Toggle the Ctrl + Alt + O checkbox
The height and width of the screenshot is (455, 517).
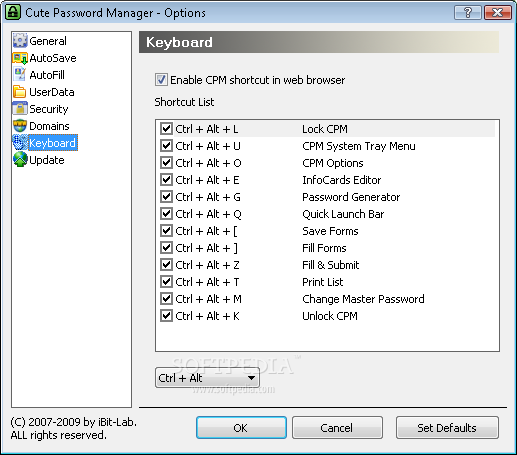[166, 163]
